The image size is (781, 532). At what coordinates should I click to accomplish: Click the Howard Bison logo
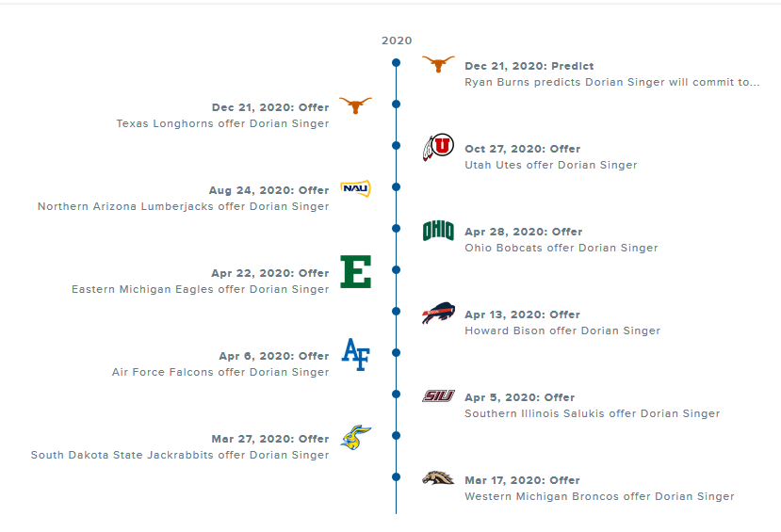(x=438, y=314)
